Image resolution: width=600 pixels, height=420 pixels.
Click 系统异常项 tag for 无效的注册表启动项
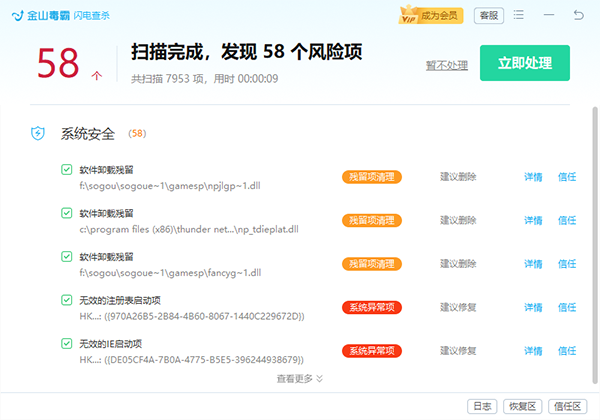click(x=372, y=308)
